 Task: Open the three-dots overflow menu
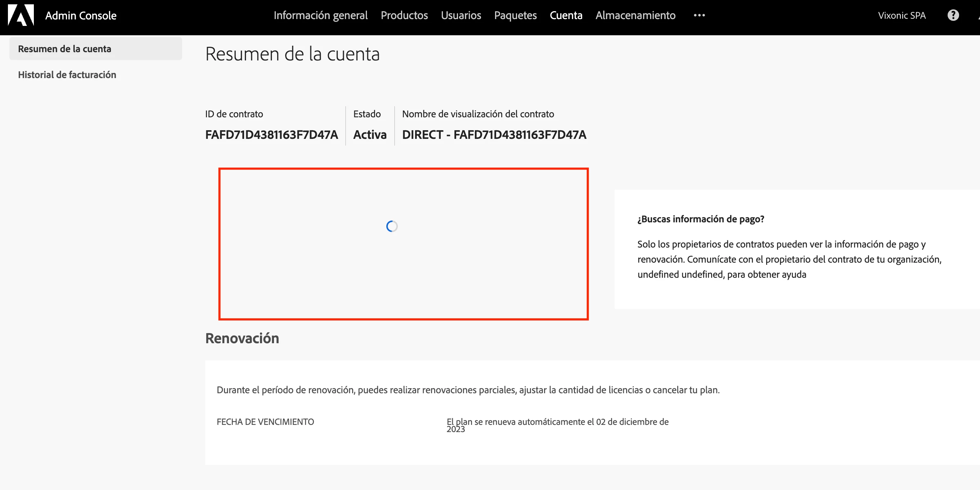click(x=699, y=15)
